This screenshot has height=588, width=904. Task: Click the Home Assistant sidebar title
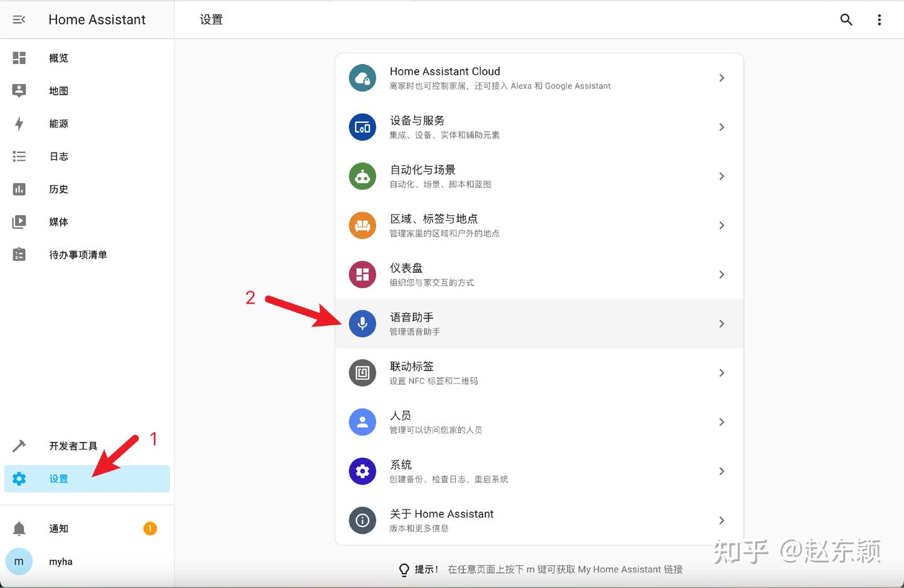97,19
